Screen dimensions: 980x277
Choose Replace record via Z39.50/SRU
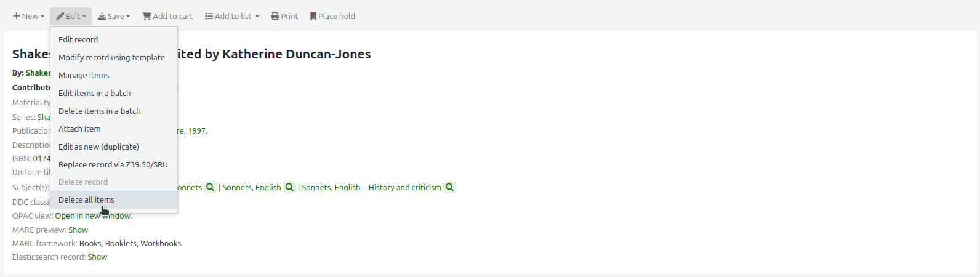pos(113,164)
